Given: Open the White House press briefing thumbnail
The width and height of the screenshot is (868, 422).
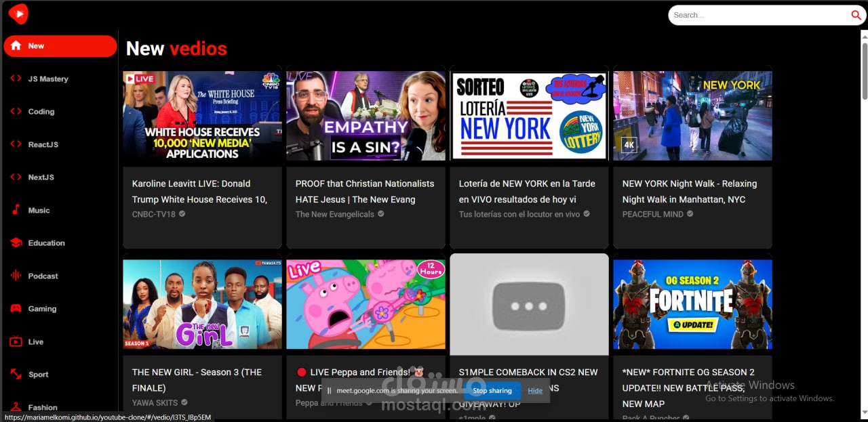Looking at the screenshot, I should (x=202, y=116).
